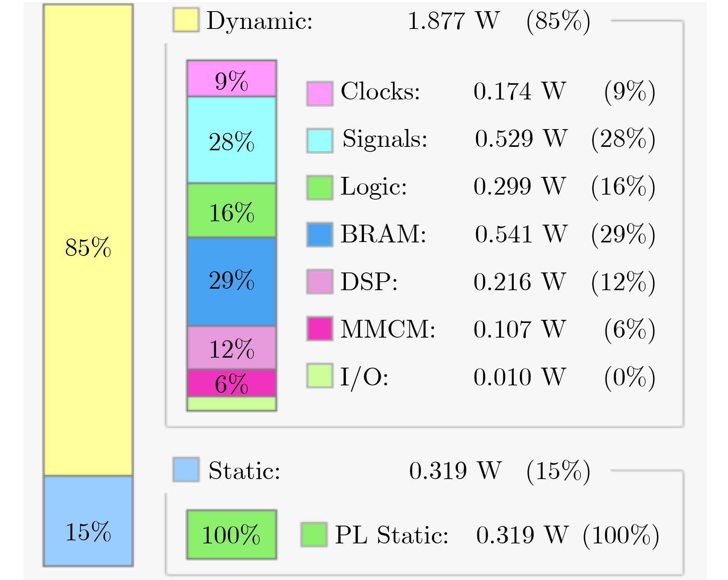Click the light blue Static legend swatch
This screenshot has width=728, height=580.
pos(186,469)
